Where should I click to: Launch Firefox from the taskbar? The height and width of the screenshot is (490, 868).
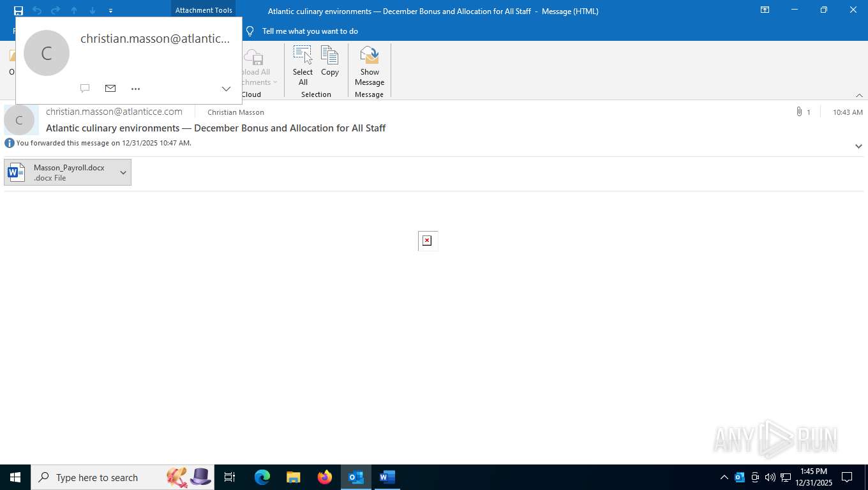pos(325,477)
